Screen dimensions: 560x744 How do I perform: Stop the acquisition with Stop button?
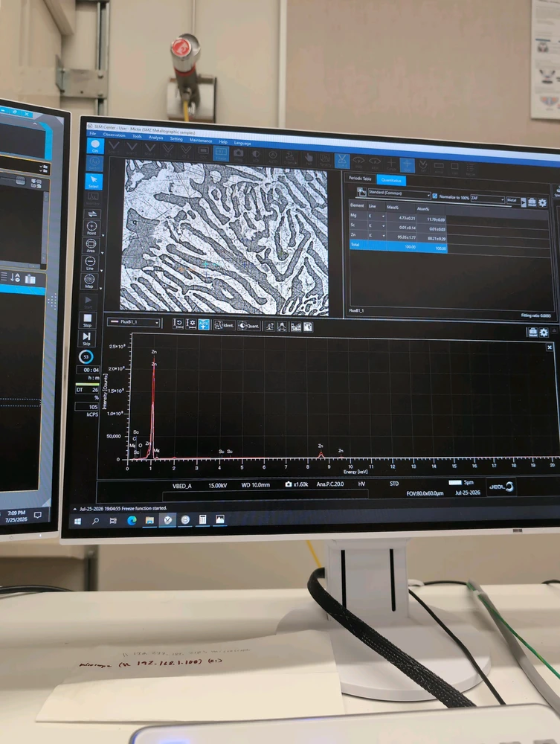coord(87,320)
